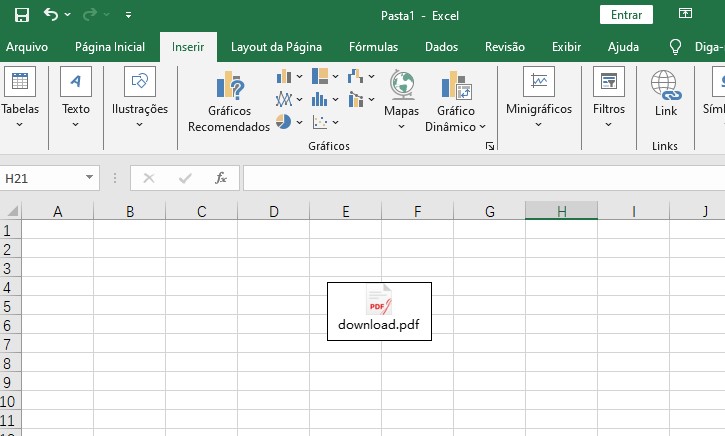Insert a statistic histogram chart
Viewport: 725px width, 436px height.
pyautogui.click(x=319, y=99)
